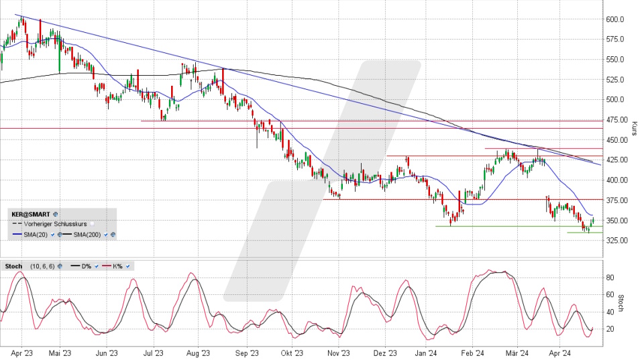Click the (10, 6, 6) parameter text
The image size is (644, 362).
(x=42, y=266)
